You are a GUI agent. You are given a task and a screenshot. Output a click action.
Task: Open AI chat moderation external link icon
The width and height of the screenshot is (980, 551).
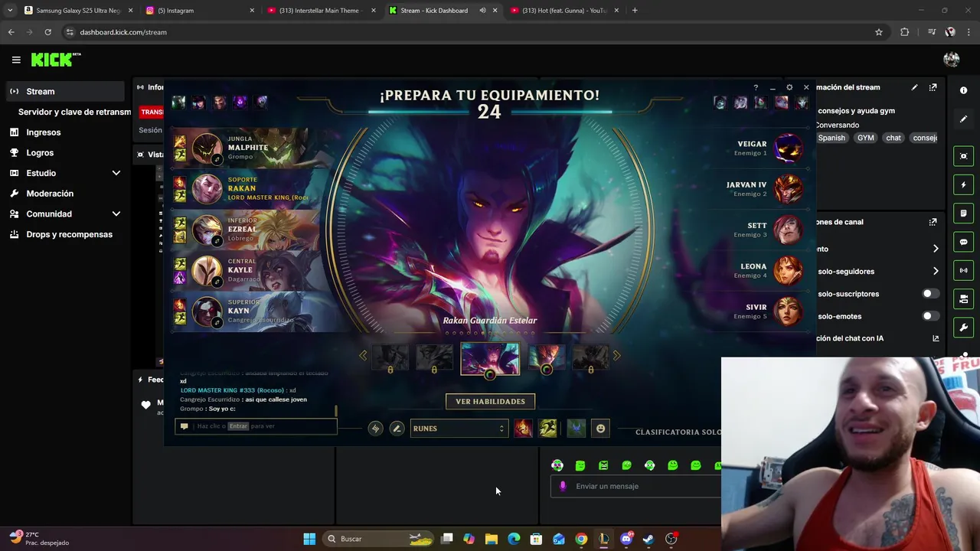(x=936, y=338)
